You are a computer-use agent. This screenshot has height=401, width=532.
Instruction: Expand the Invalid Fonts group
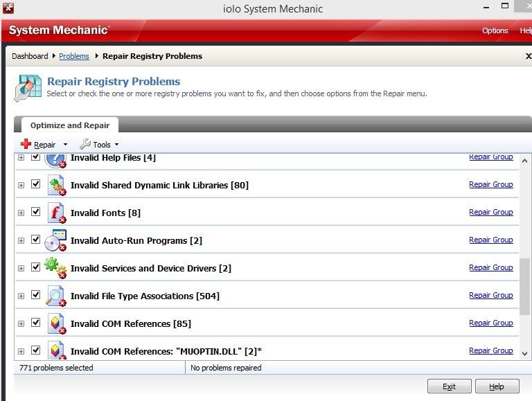[x=21, y=213]
